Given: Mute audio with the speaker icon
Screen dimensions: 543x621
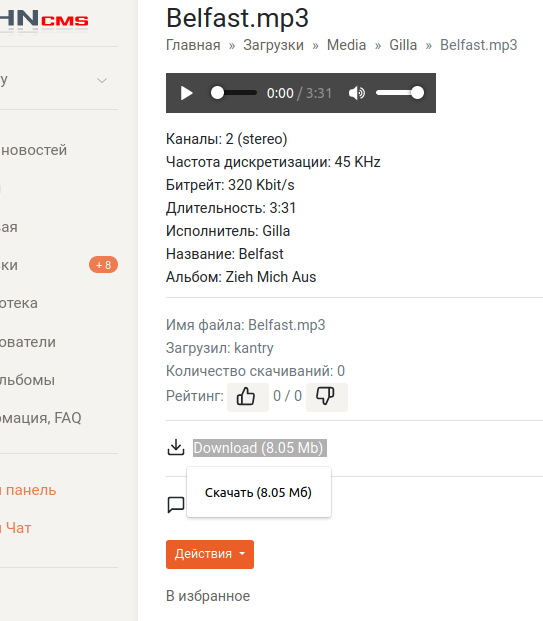Looking at the screenshot, I should tap(356, 93).
